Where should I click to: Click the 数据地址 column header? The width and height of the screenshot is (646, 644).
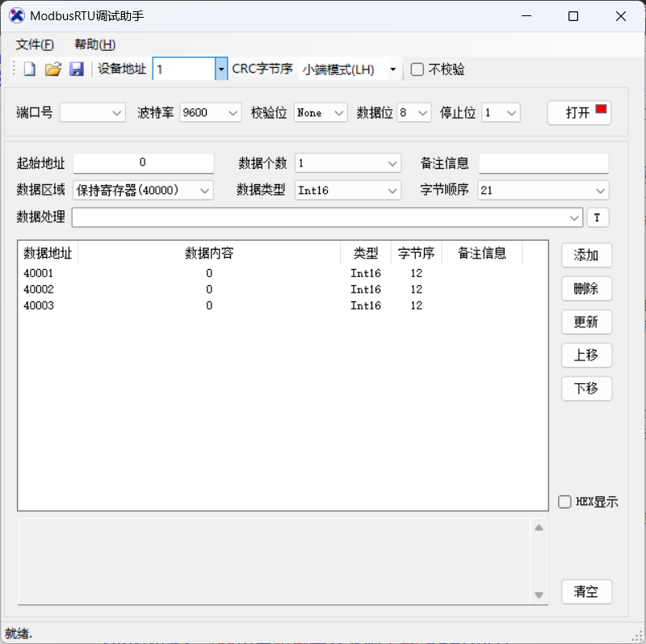[48, 253]
